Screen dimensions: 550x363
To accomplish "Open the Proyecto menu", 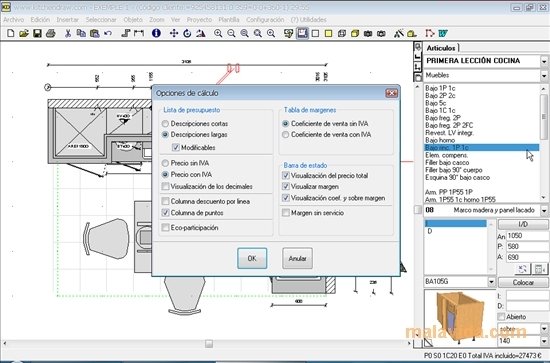I will pyautogui.click(x=199, y=20).
